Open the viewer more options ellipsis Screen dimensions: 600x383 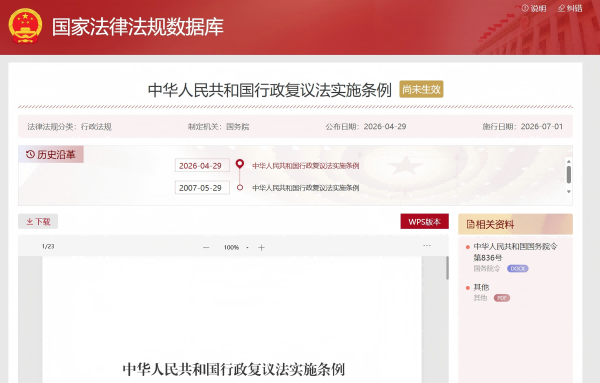coord(427,245)
